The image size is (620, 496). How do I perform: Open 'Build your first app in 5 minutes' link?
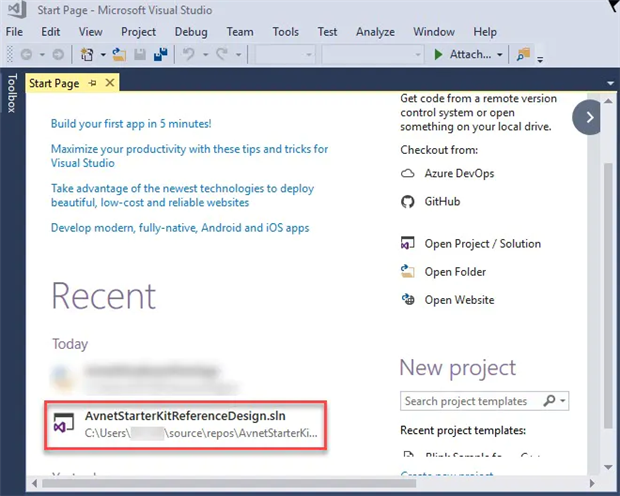[x=131, y=124]
